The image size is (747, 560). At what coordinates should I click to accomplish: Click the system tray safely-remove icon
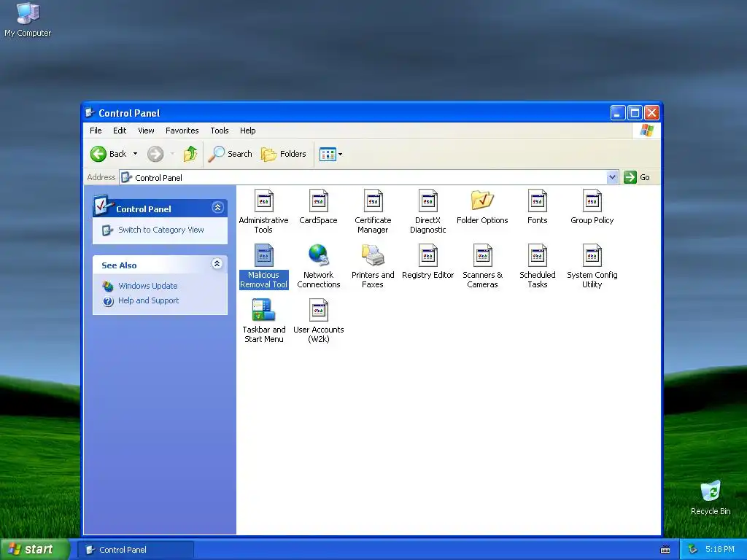click(692, 550)
